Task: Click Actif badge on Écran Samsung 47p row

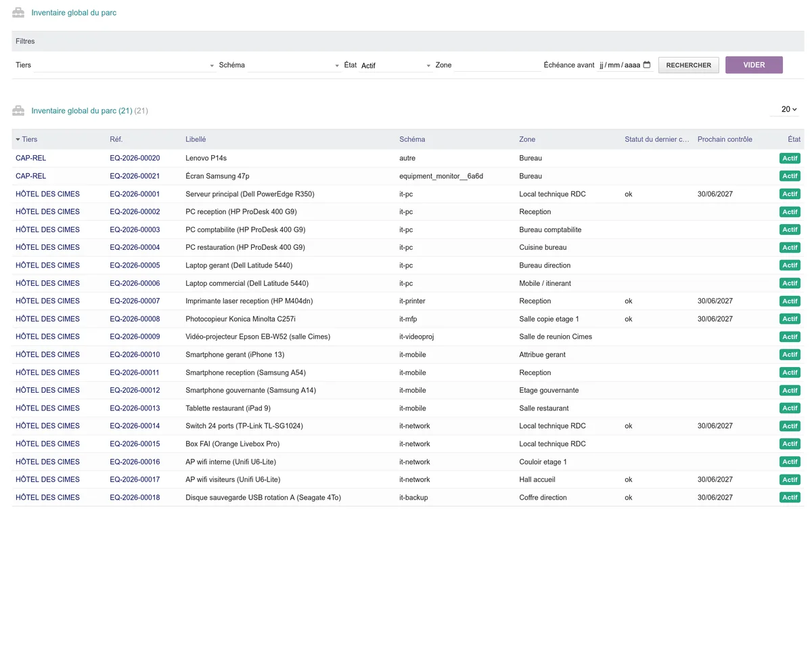Action: [790, 176]
